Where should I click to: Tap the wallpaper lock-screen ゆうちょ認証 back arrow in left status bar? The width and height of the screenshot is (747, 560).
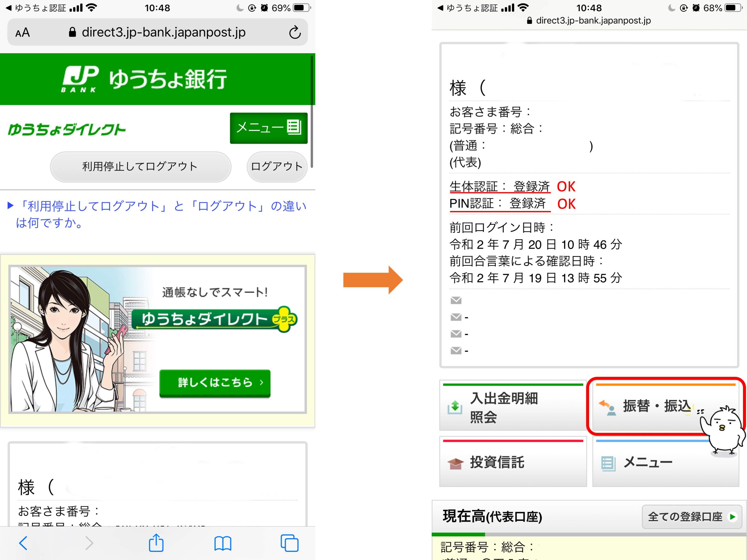click(x=35, y=8)
